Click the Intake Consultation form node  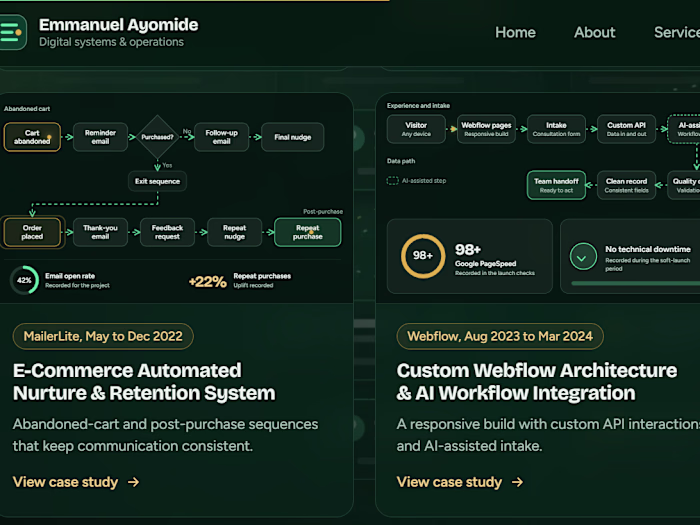click(556, 129)
